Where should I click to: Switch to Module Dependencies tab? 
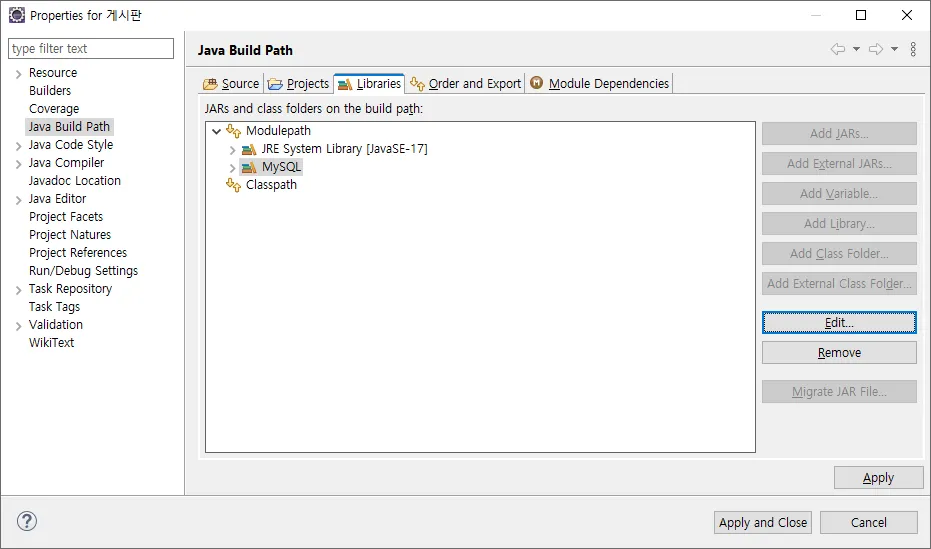pyautogui.click(x=599, y=84)
